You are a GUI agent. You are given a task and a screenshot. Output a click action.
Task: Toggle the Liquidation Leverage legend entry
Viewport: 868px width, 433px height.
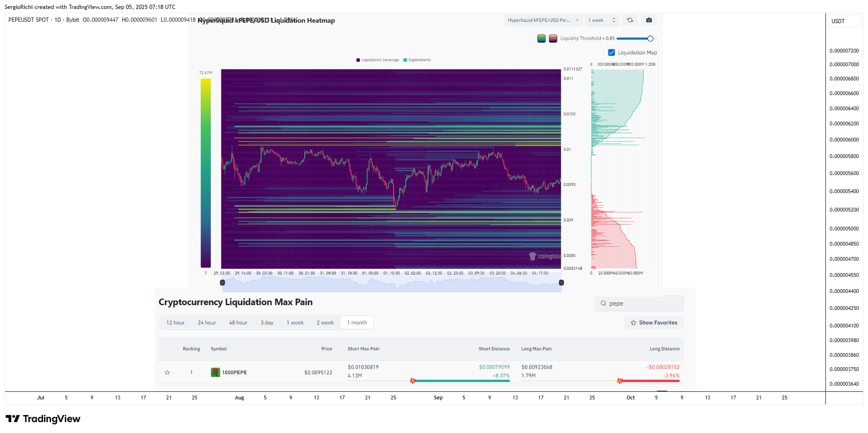pos(377,60)
